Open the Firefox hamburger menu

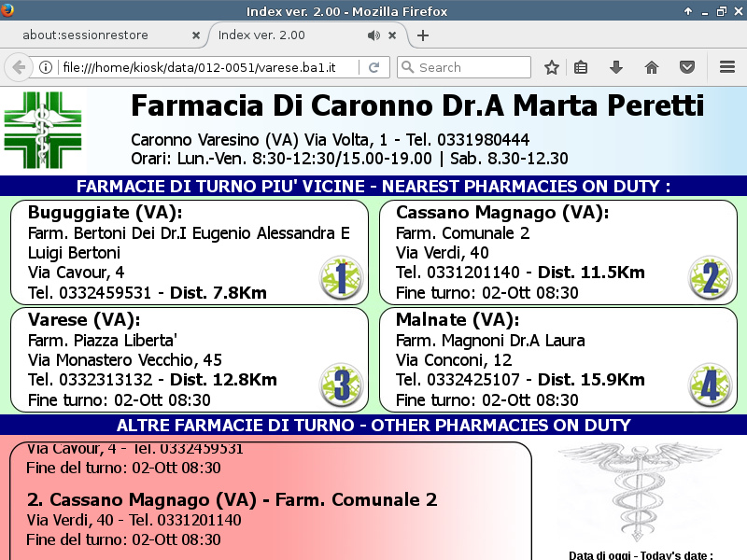[x=727, y=67]
